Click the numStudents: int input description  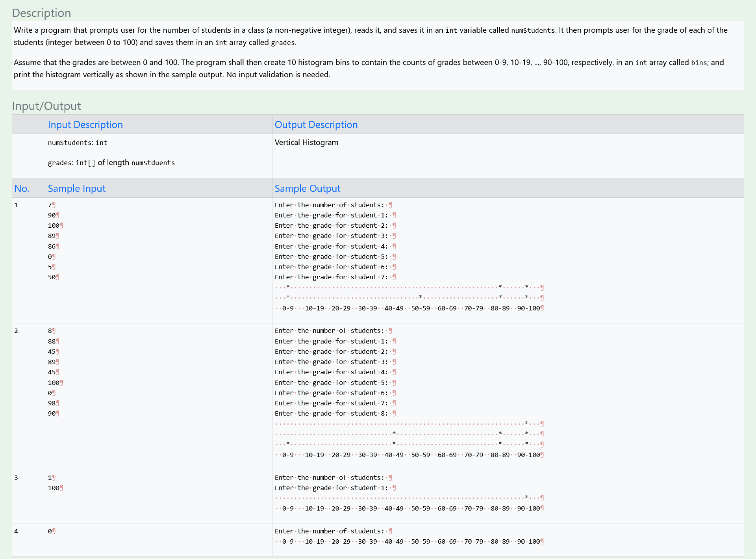(77, 143)
